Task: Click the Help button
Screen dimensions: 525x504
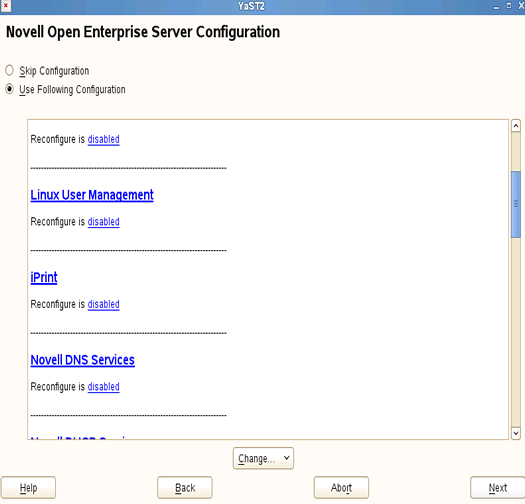Action: [x=28, y=488]
